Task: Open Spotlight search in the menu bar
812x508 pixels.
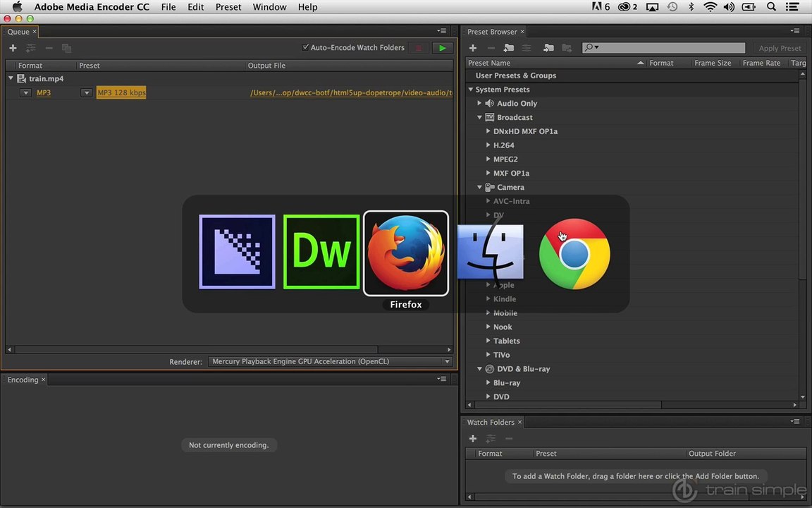Action: [771, 7]
